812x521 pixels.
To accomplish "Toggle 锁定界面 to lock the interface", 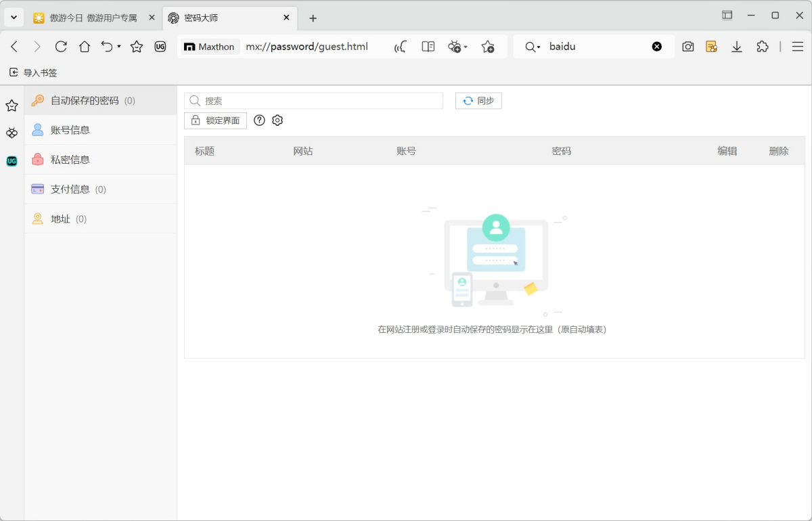I will click(215, 120).
